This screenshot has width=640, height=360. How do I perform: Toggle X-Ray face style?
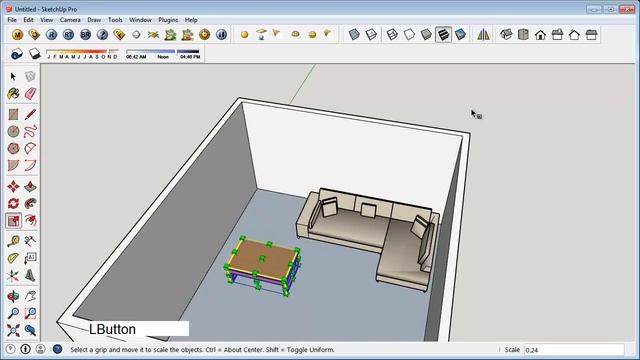click(x=354, y=34)
